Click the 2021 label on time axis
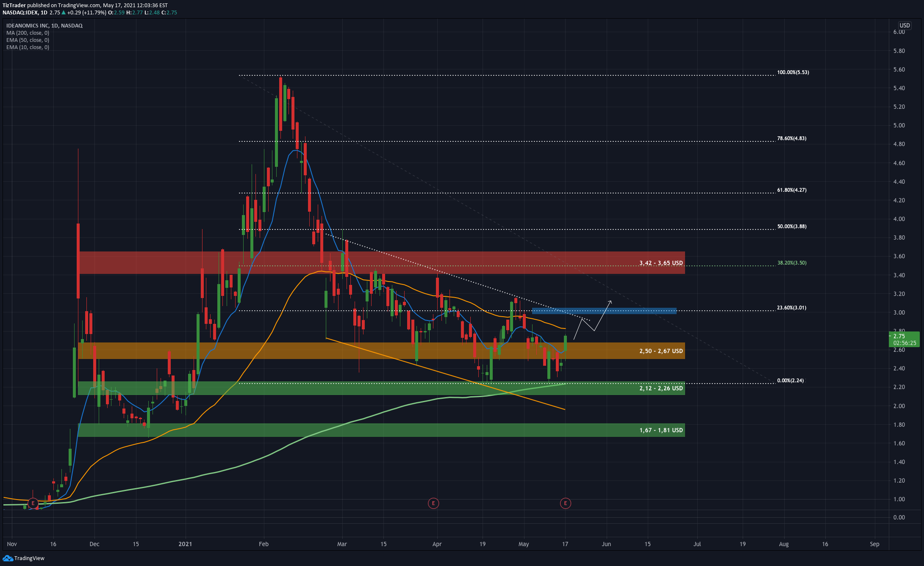The width and height of the screenshot is (924, 566). 185,544
